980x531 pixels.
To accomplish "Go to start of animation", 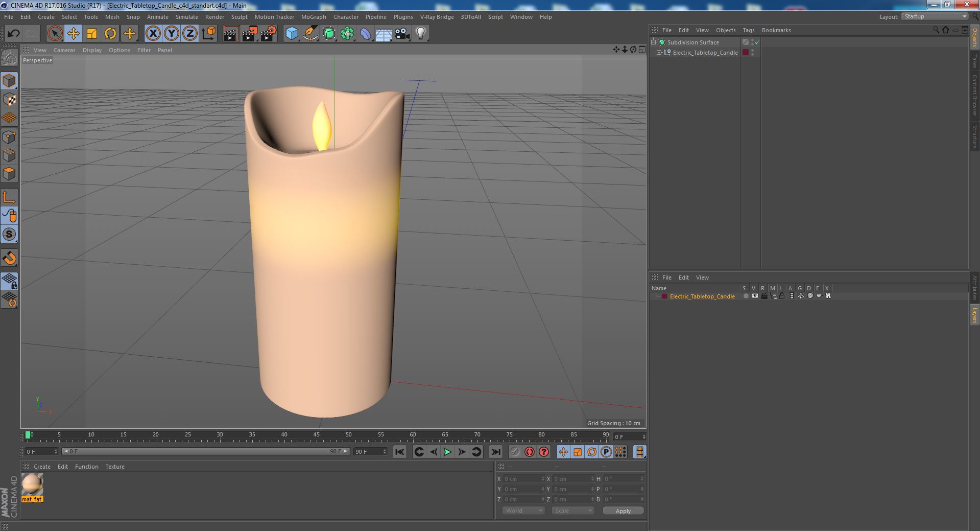I will [400, 452].
